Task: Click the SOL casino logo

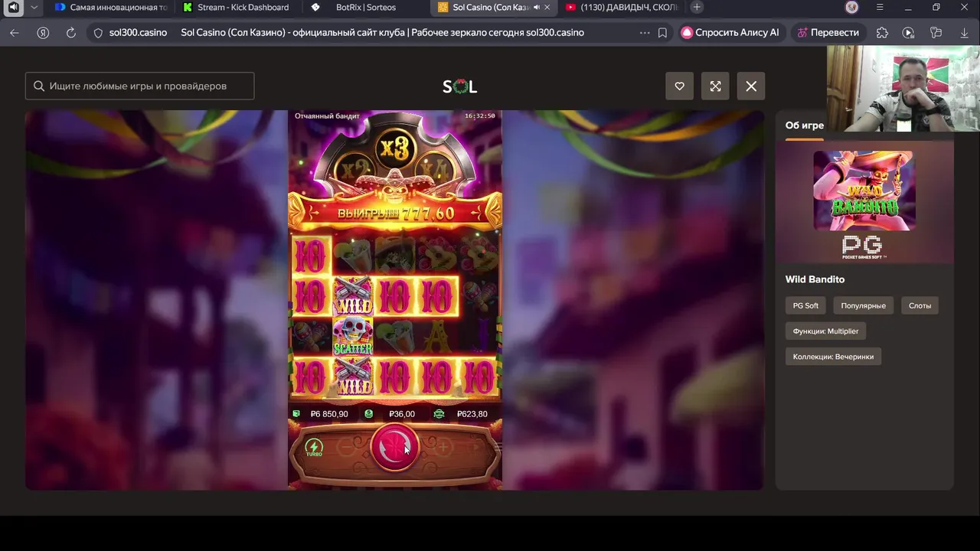Action: point(459,86)
